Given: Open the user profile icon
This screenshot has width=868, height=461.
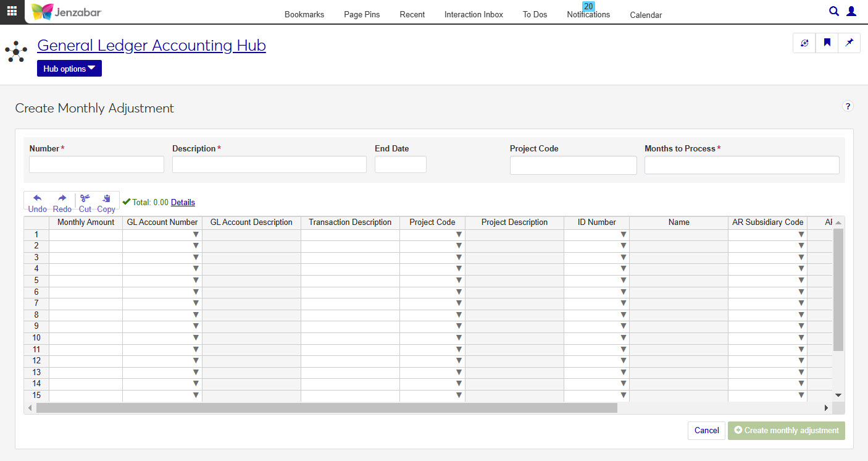Looking at the screenshot, I should tap(851, 11).
